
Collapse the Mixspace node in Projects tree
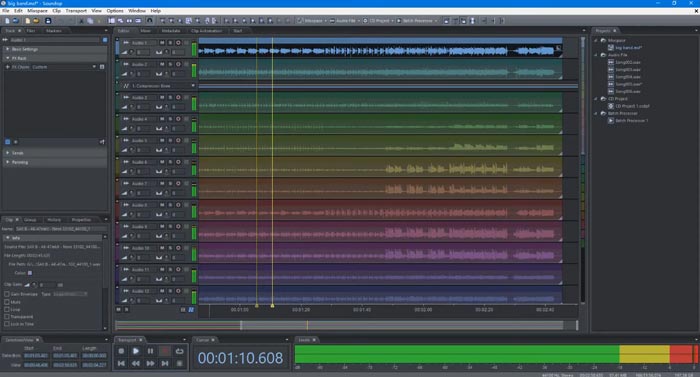596,40
